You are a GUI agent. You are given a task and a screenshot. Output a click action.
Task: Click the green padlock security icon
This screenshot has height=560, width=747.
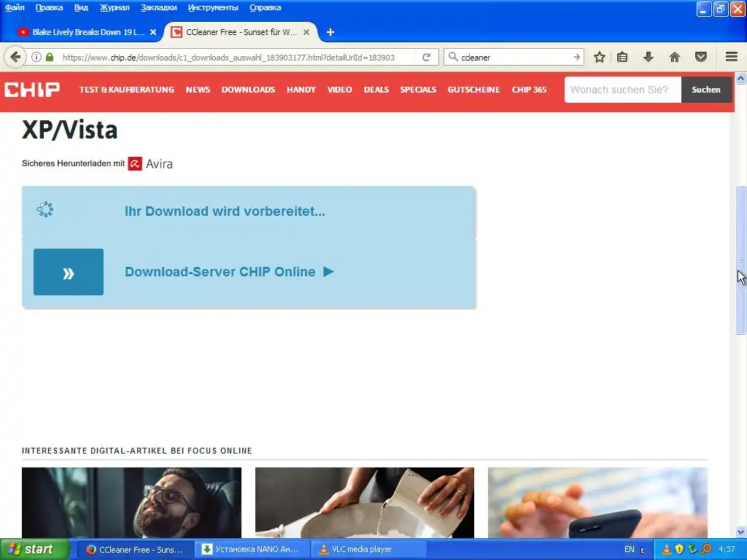pyautogui.click(x=50, y=57)
